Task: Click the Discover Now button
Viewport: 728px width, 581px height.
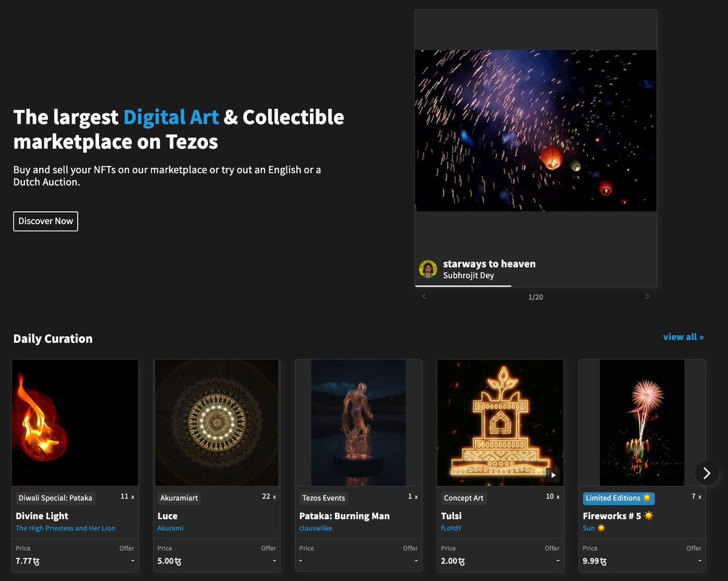Action: [45, 221]
